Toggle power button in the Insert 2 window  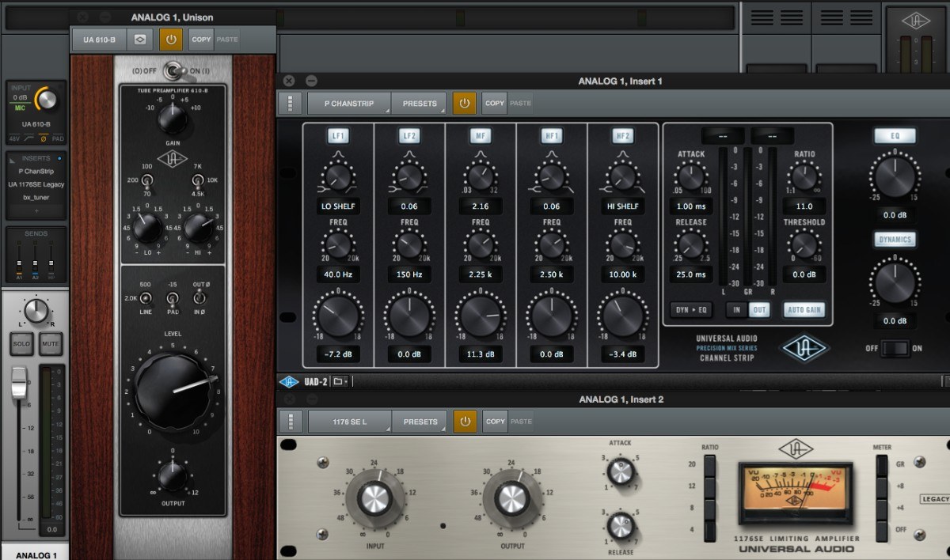(x=465, y=421)
